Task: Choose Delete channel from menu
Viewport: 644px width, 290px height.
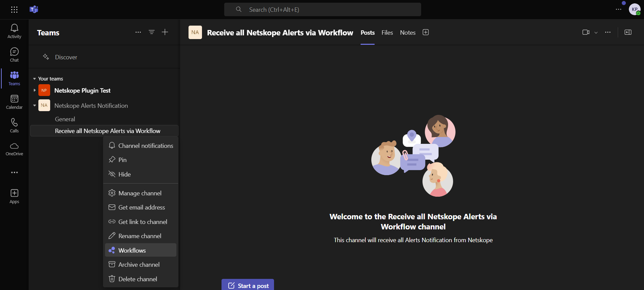Action: (141, 279)
